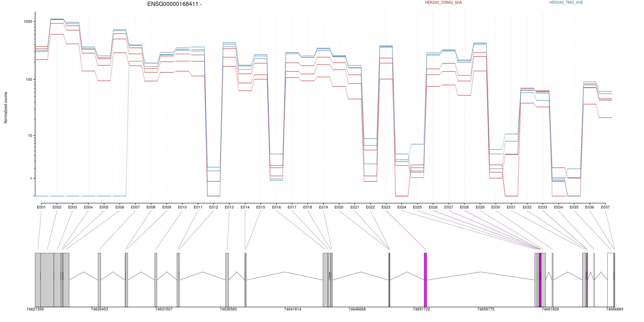
Task: Click exon label E019
Action: (323, 207)
